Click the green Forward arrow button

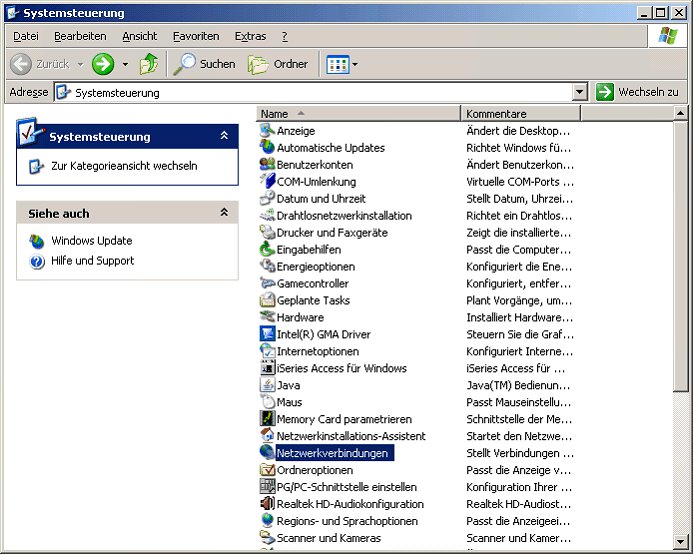103,64
